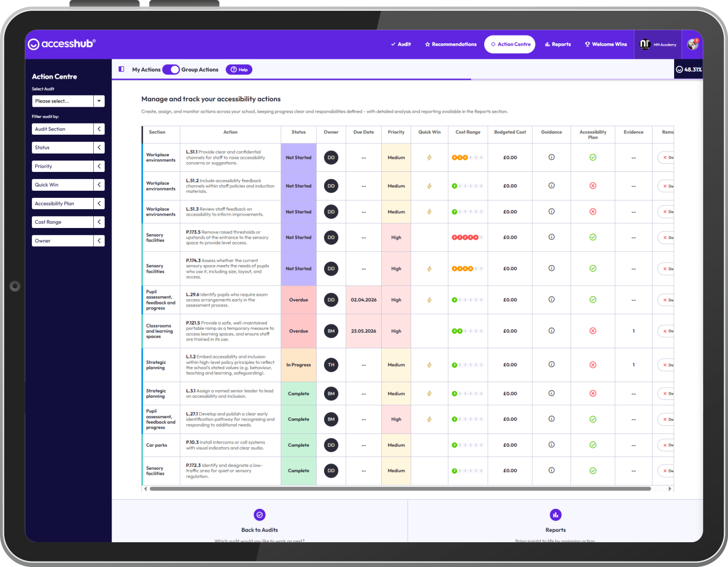Open the Welcome Wins tab
The height and width of the screenshot is (567, 728).
pos(606,44)
